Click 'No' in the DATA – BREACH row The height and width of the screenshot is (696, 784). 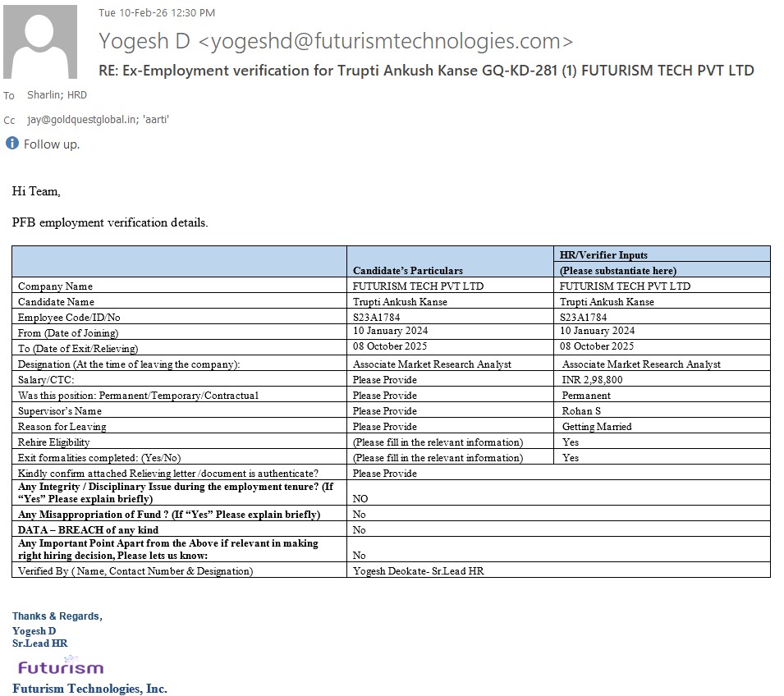[x=359, y=529]
